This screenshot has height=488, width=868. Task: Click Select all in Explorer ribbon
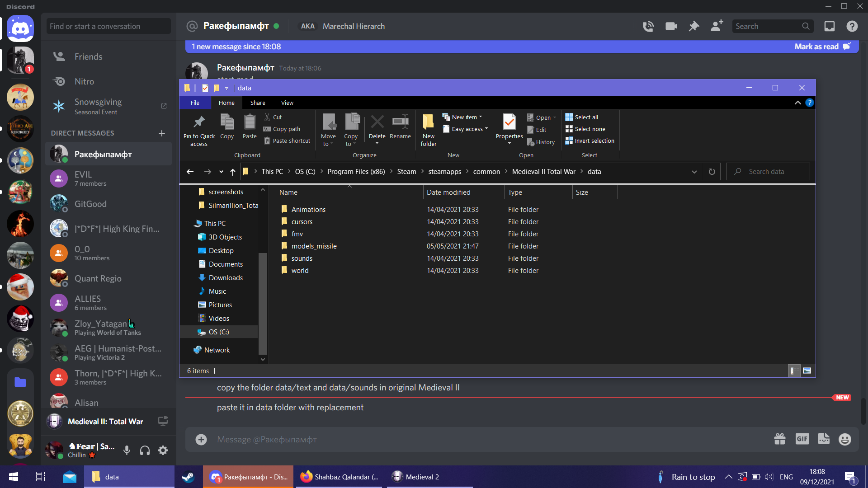coord(582,117)
